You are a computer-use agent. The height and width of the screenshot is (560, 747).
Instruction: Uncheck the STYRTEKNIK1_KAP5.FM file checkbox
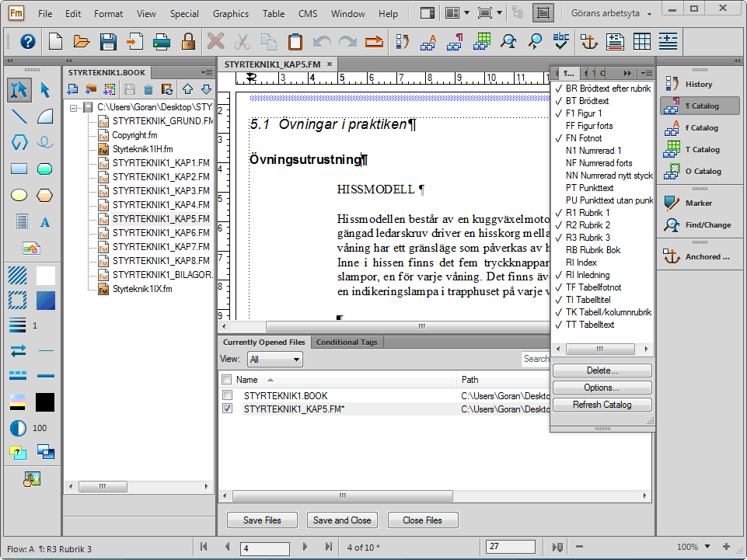[227, 409]
